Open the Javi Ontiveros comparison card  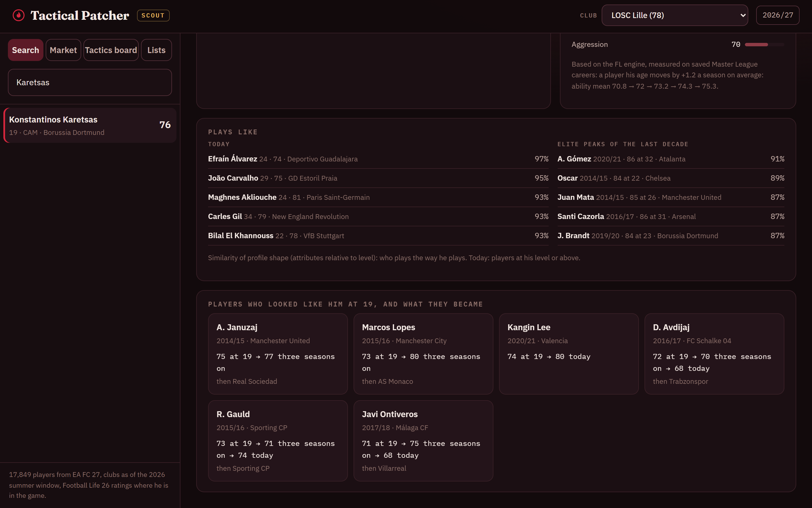423,441
